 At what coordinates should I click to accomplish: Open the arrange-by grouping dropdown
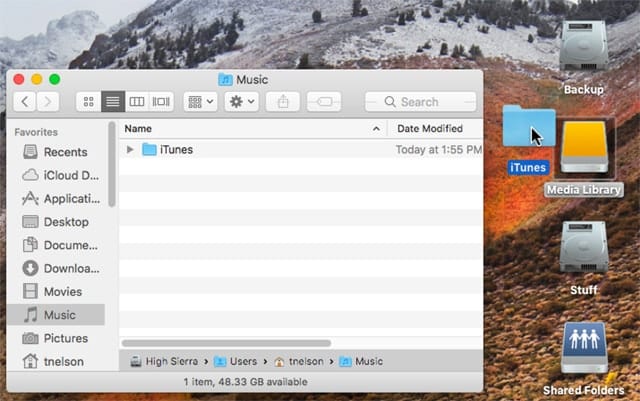(x=200, y=102)
